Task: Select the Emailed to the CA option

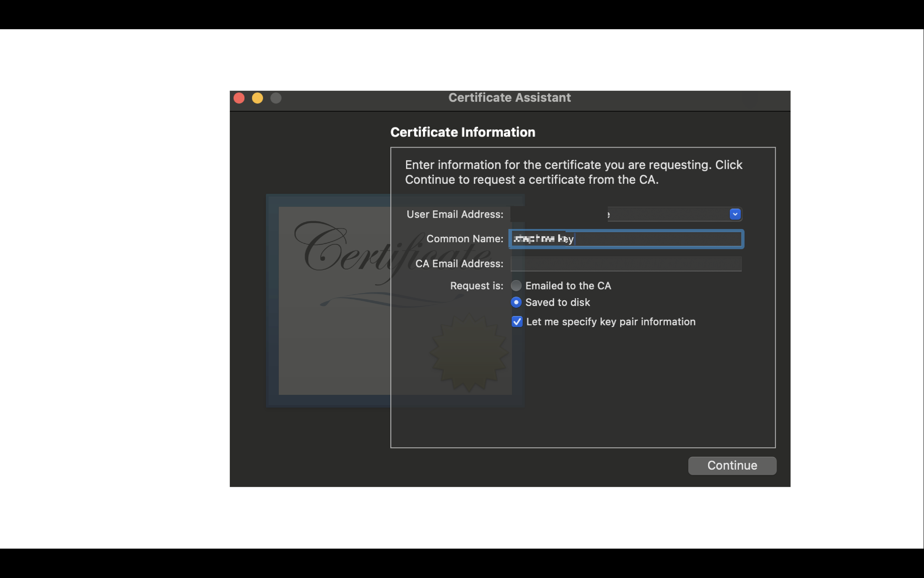Action: click(x=516, y=286)
